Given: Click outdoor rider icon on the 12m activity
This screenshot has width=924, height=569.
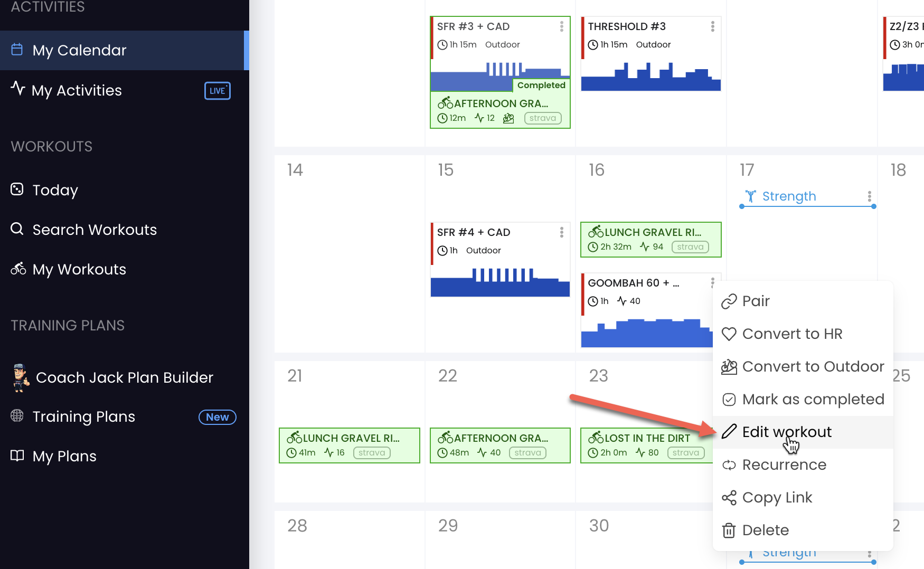Looking at the screenshot, I should coord(508,118).
